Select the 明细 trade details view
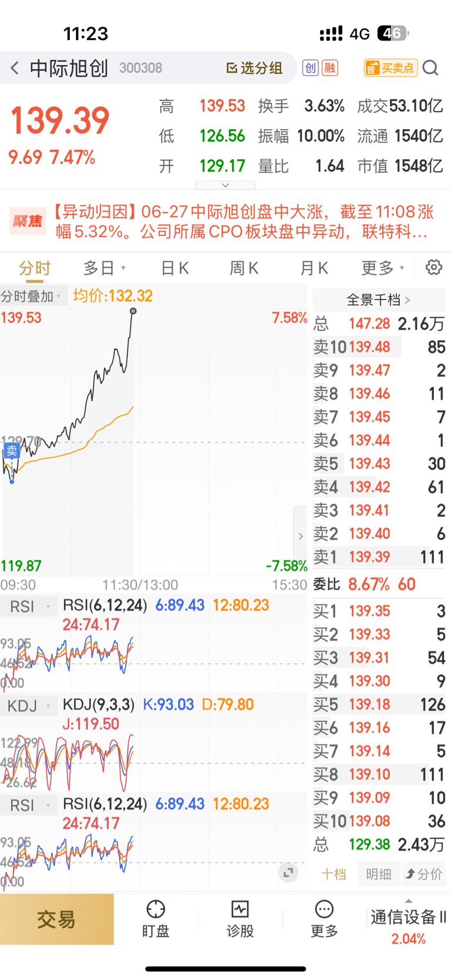This screenshot has height=980, width=451. tap(378, 874)
